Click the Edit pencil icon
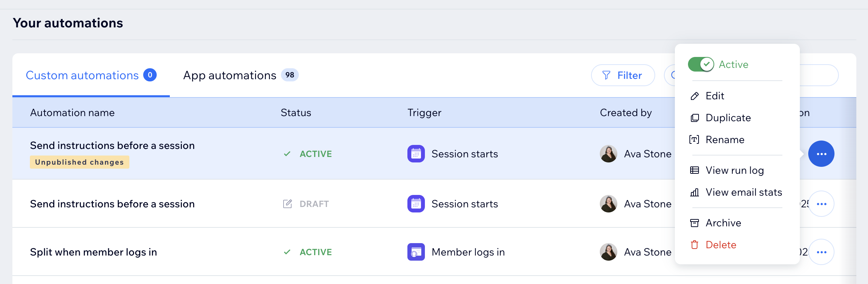This screenshot has width=868, height=284. tap(695, 96)
